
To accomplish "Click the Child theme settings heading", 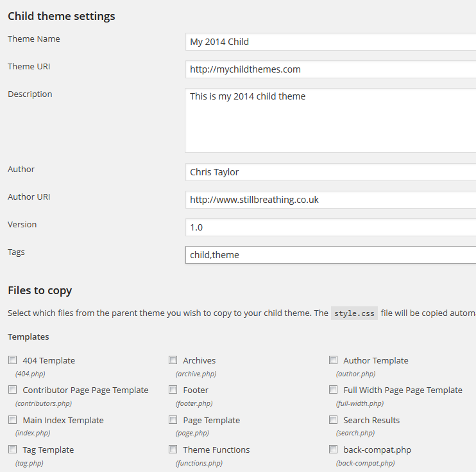I will pos(62,16).
